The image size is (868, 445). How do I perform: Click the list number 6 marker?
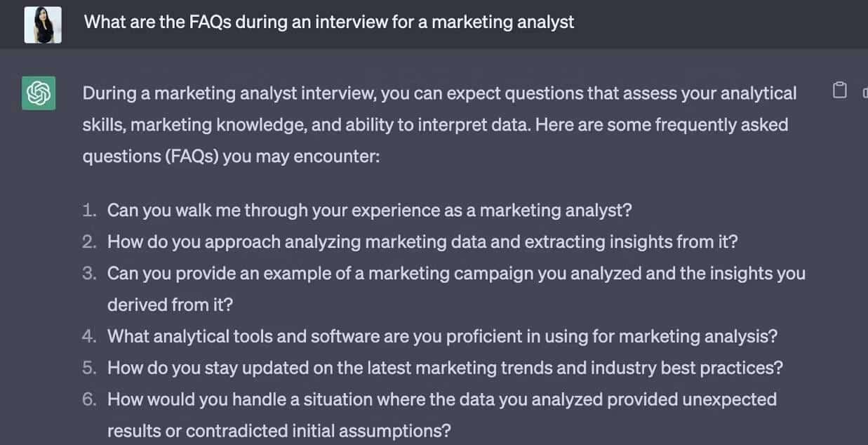tap(89, 399)
